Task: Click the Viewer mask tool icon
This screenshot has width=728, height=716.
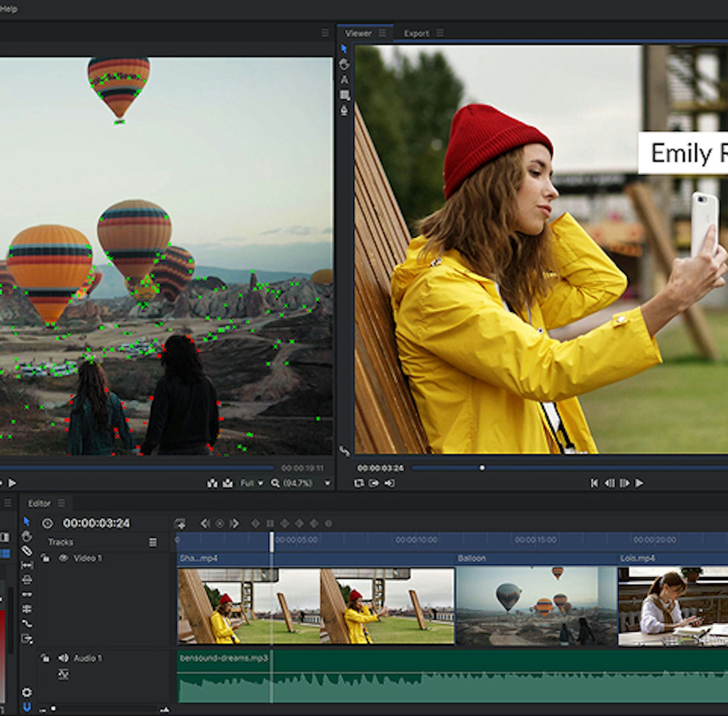Action: [344, 95]
